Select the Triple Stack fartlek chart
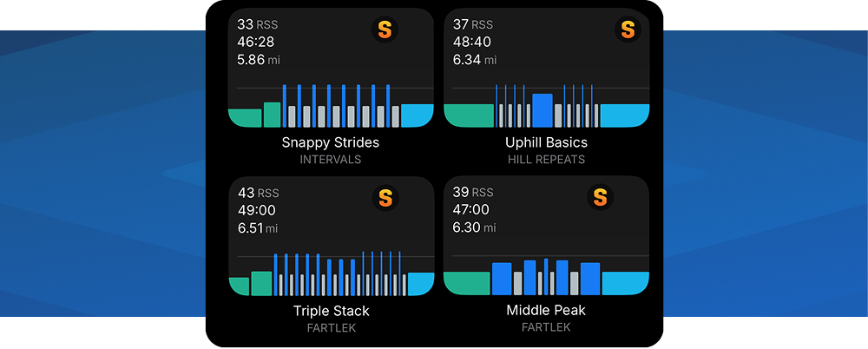The image size is (868, 349). (331, 273)
